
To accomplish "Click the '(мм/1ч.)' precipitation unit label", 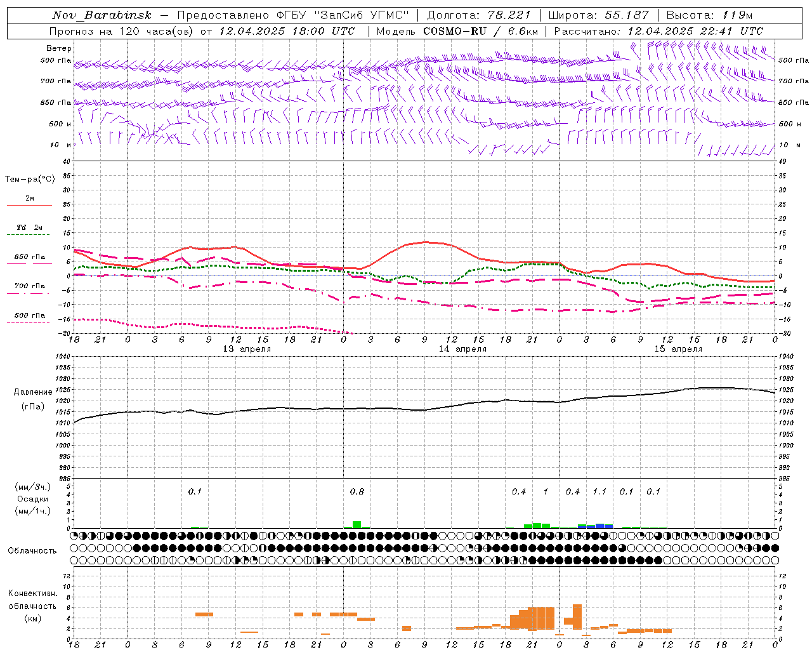I will tap(33, 511).
